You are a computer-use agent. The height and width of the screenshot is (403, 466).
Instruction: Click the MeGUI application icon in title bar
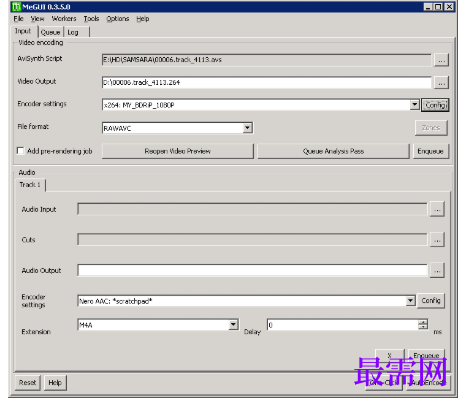pos(16,7)
